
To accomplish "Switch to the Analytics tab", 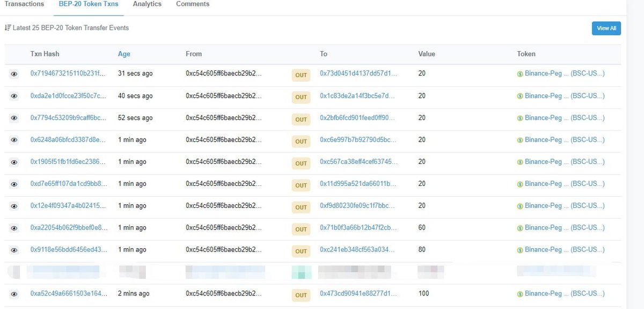I will [x=147, y=4].
